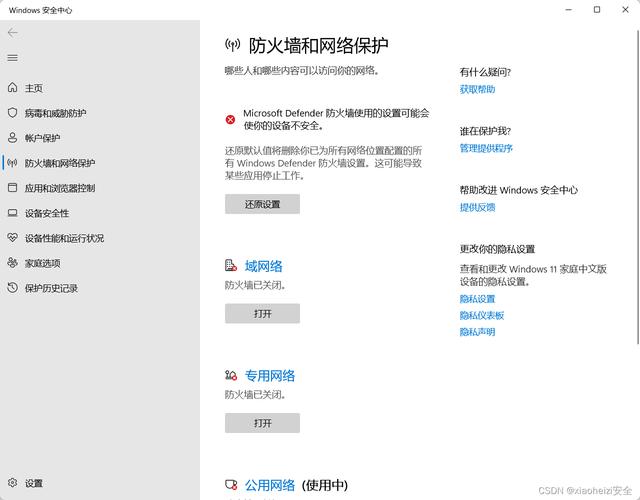Click 打开 under 域网络
The height and width of the screenshot is (500, 640).
click(x=262, y=313)
